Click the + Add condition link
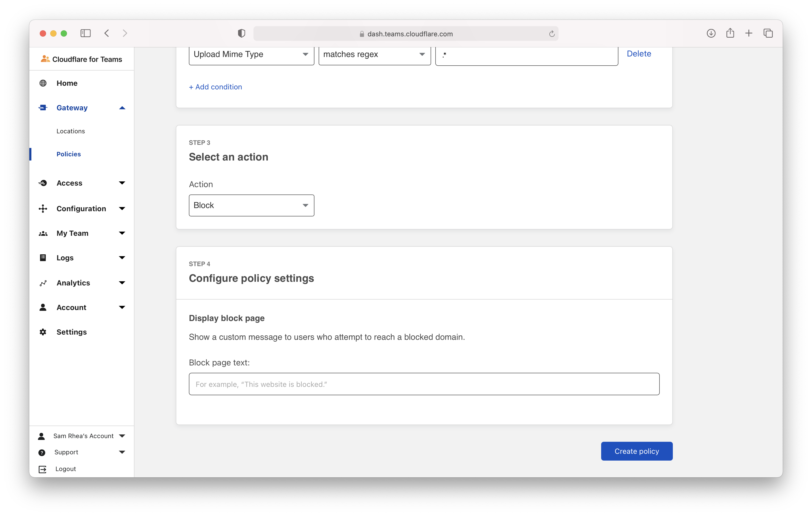 (216, 87)
